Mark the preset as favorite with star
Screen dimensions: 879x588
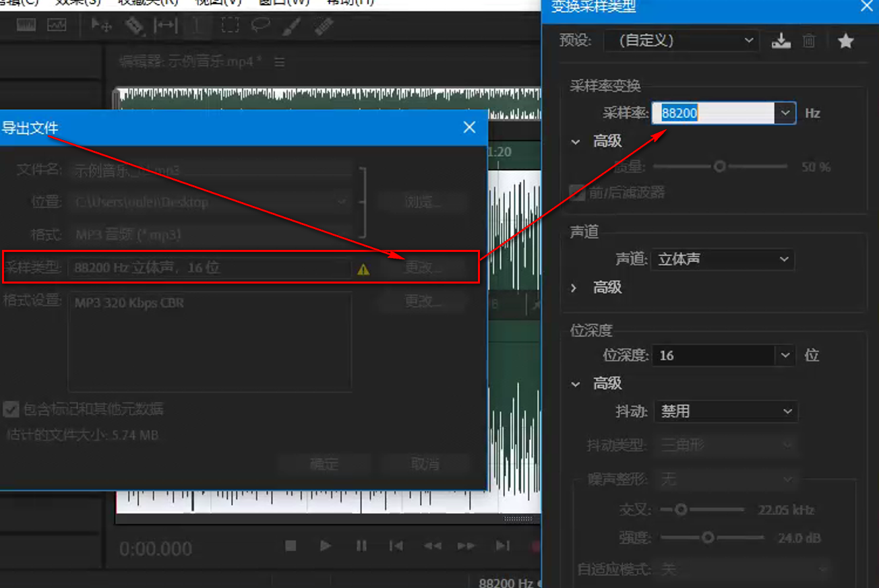click(846, 41)
